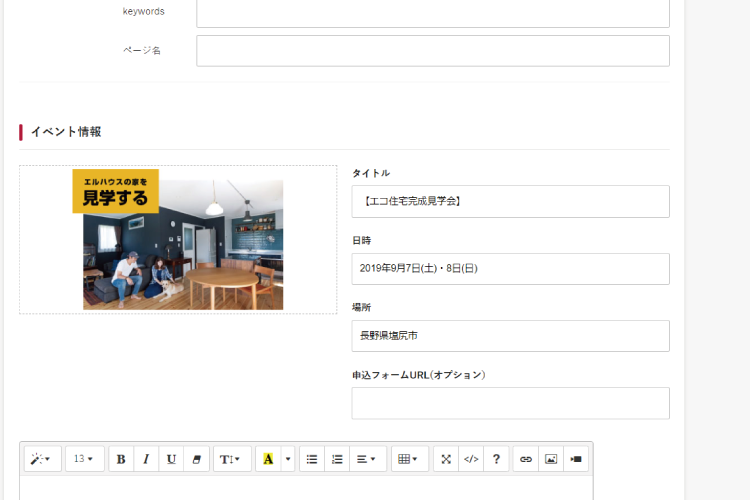This screenshot has height=500, width=750.
Task: Toggle underline formatting
Action: 171,459
